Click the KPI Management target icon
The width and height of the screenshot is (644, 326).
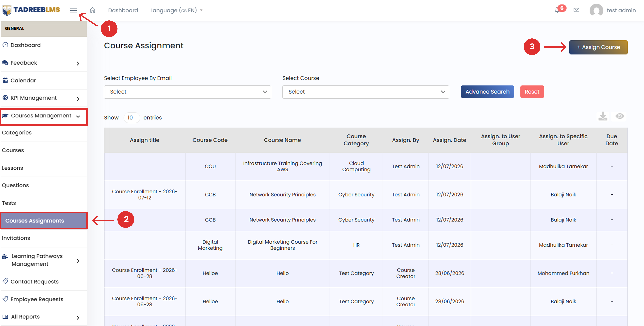5,98
